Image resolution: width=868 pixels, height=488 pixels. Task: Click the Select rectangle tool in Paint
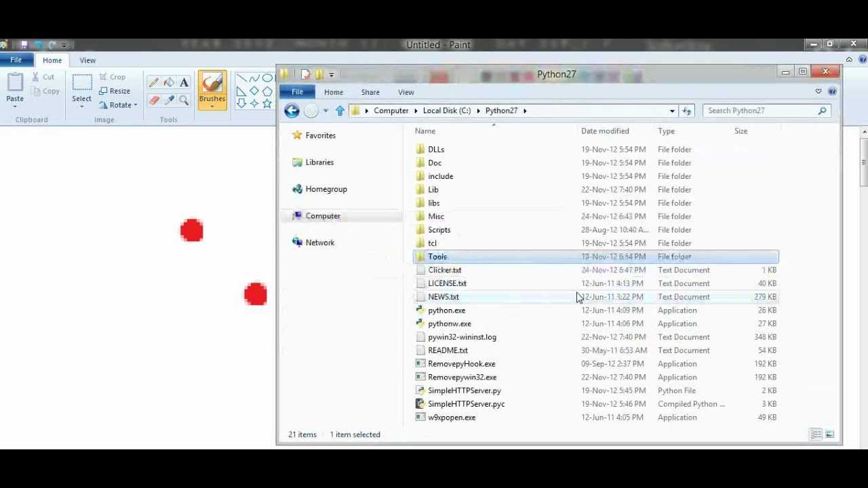(x=82, y=83)
